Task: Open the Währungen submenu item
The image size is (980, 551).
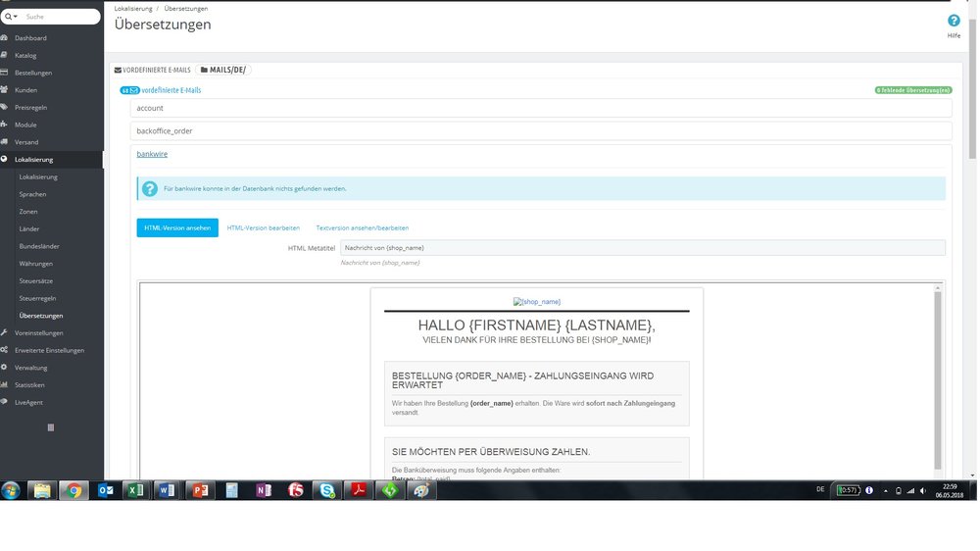Action: point(35,264)
